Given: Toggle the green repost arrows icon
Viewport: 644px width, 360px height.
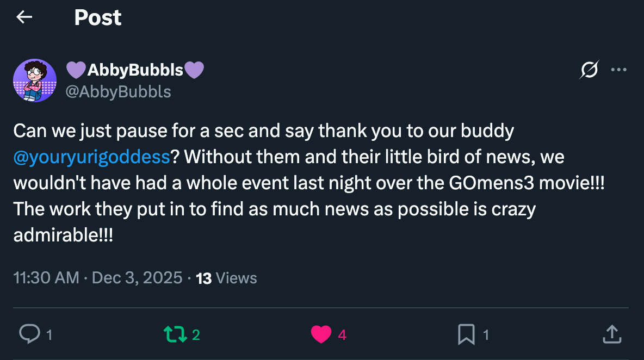Looking at the screenshot, I should 175,334.
